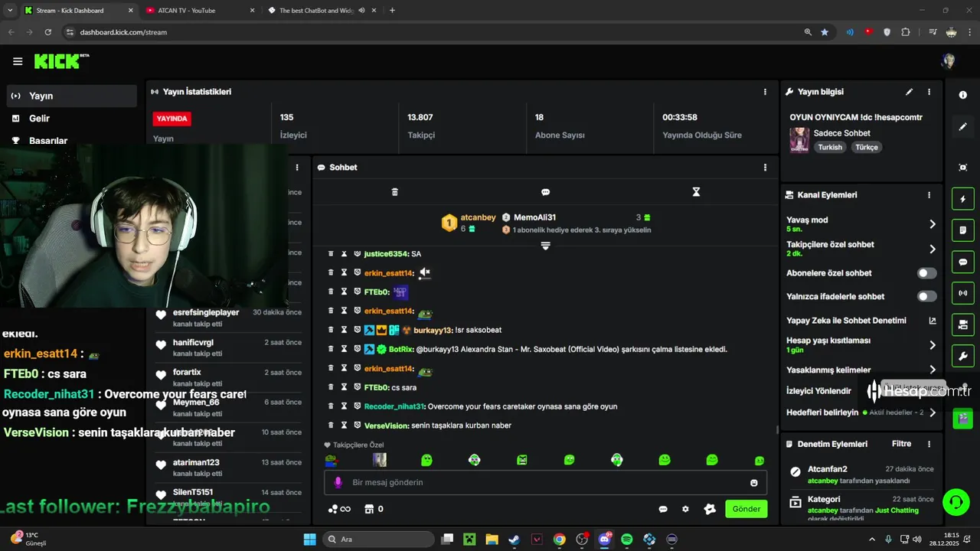The image size is (980, 551).
Task: Open the Windows Start menu
Action: pyautogui.click(x=310, y=540)
